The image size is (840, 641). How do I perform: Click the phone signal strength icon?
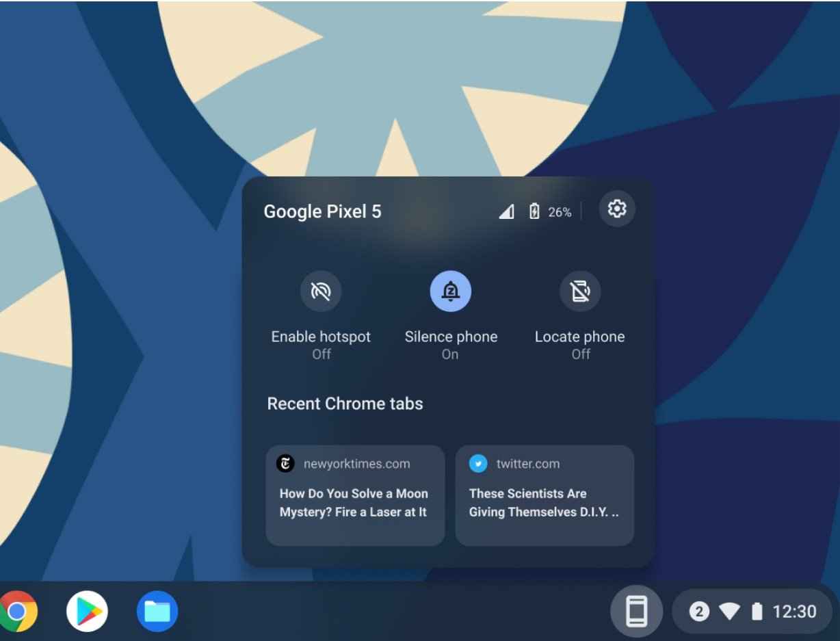coord(506,211)
